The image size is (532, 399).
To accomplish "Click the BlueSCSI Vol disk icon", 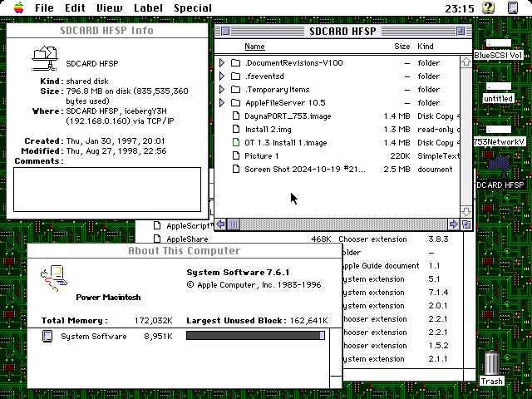I will point(498,43).
